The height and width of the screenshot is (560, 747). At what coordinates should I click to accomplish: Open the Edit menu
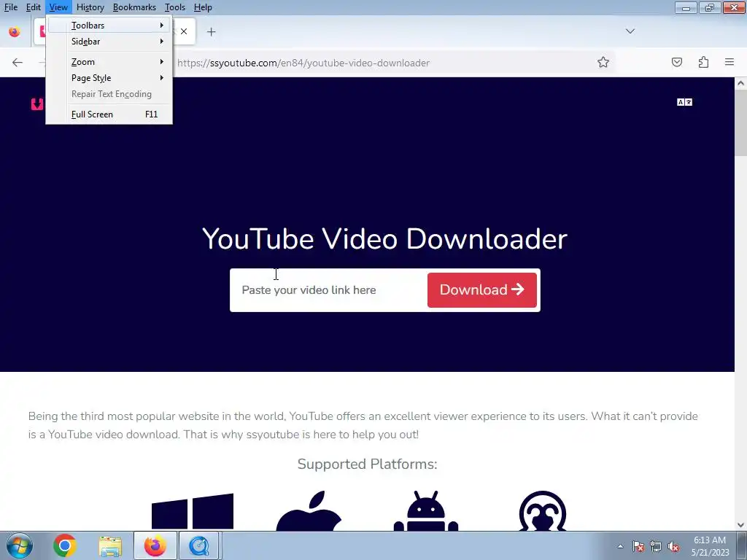click(x=33, y=7)
